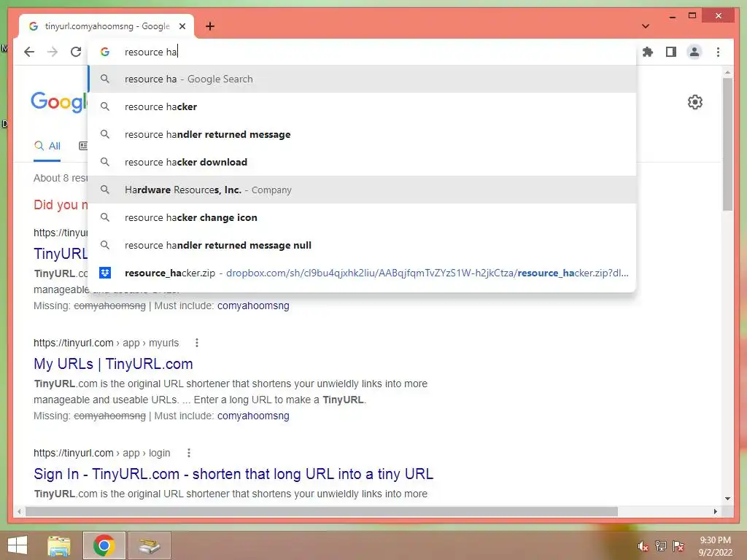
Task: Select 'resource ha - Google Search' suggestion
Action: (362, 79)
